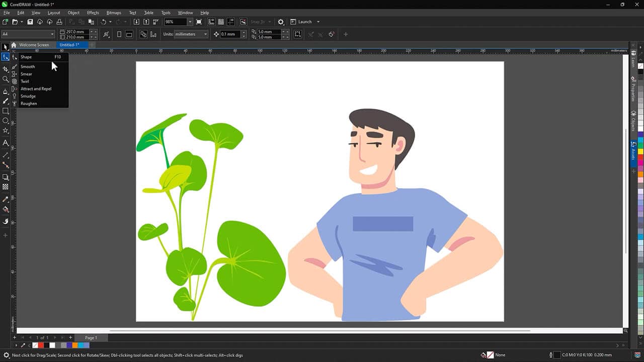Select the Rectangle tool
The height and width of the screenshot is (362, 644).
coord(6,111)
